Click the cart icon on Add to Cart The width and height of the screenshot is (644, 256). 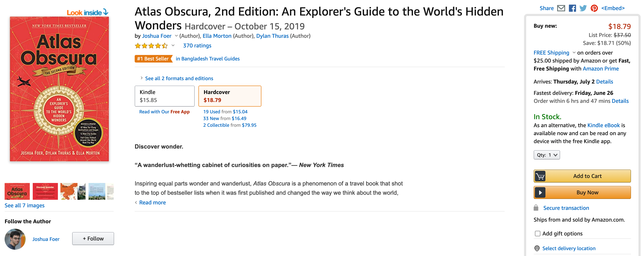pyautogui.click(x=541, y=176)
